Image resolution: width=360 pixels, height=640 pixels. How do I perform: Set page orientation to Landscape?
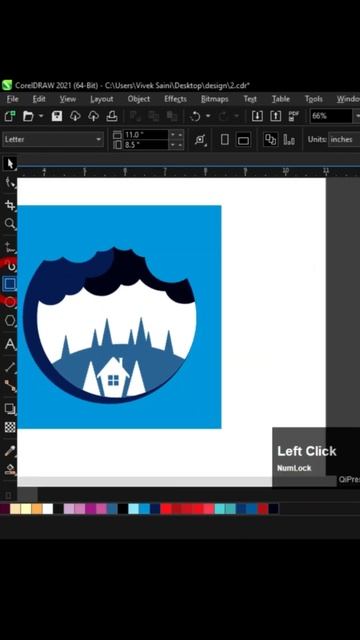pos(243,140)
